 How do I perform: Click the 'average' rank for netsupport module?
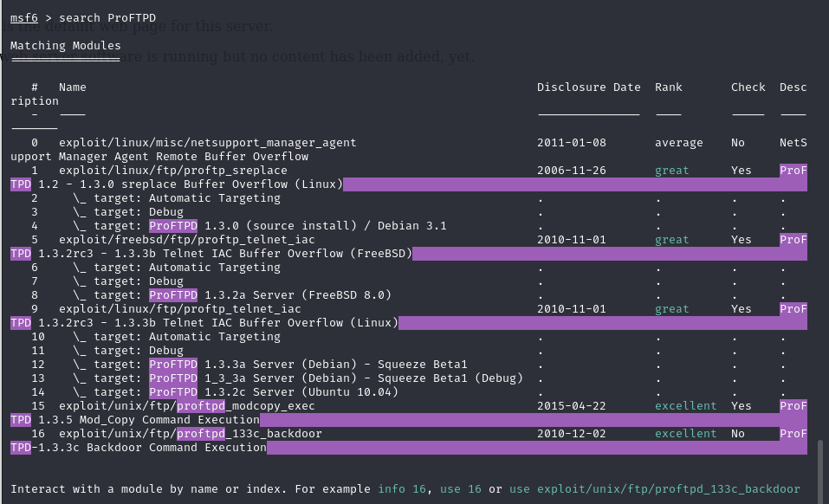pyautogui.click(x=678, y=142)
